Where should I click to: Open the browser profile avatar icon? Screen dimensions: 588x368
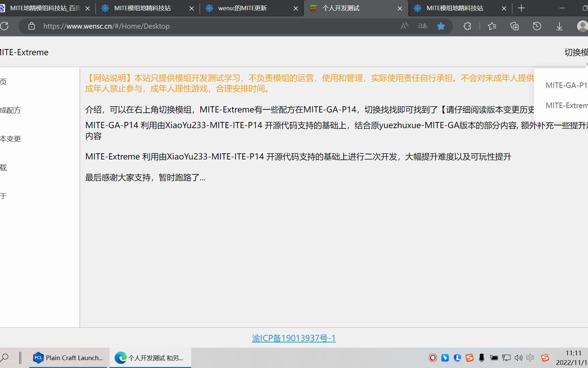pyautogui.click(x=582, y=26)
